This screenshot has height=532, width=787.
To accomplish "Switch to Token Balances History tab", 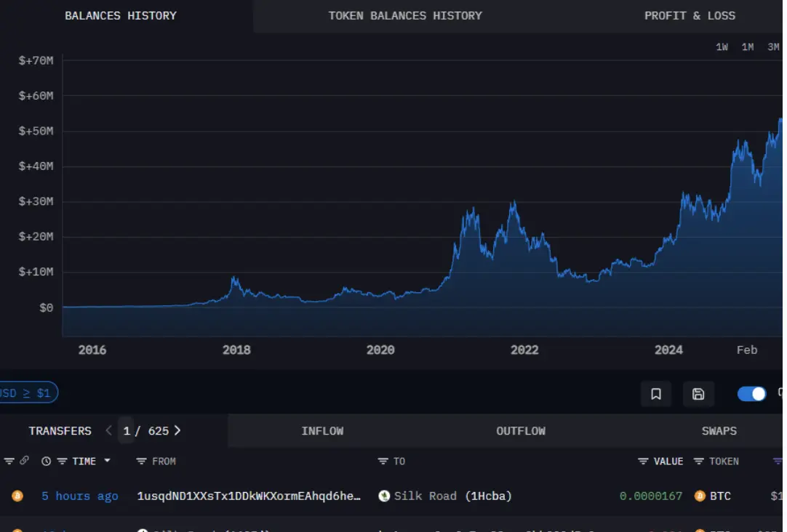I will click(404, 15).
